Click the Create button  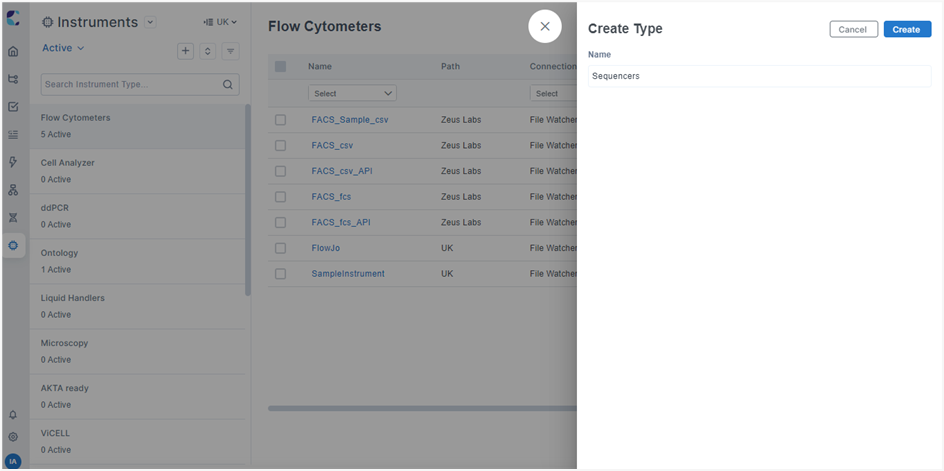[907, 30]
